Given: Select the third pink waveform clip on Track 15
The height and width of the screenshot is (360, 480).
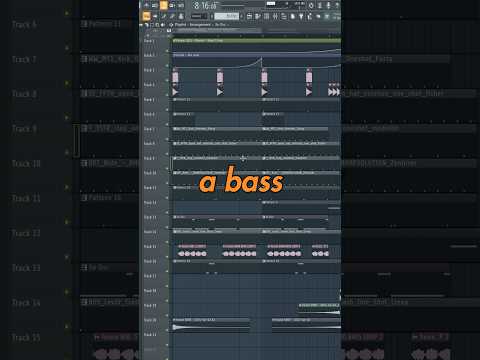Looking at the screenshot, I should coord(284,251).
